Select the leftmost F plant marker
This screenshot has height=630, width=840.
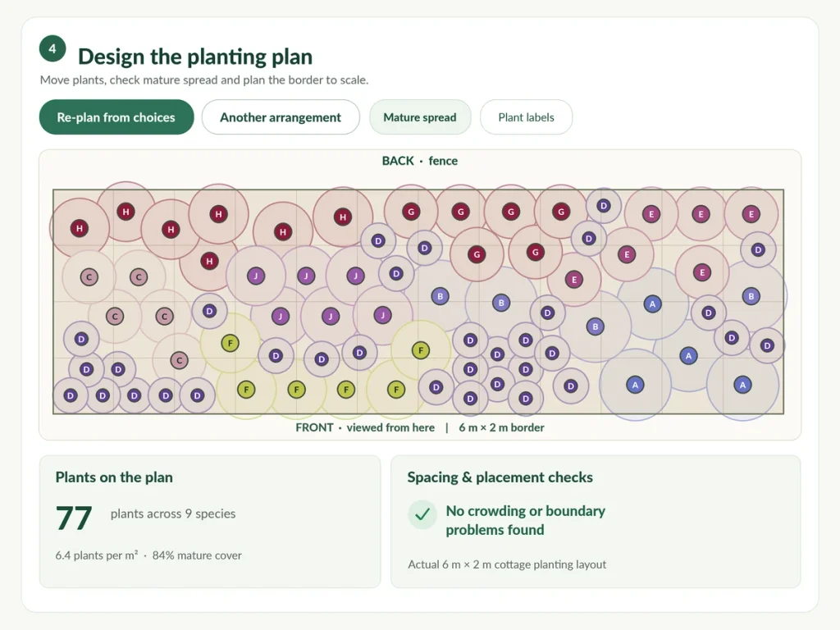click(230, 344)
